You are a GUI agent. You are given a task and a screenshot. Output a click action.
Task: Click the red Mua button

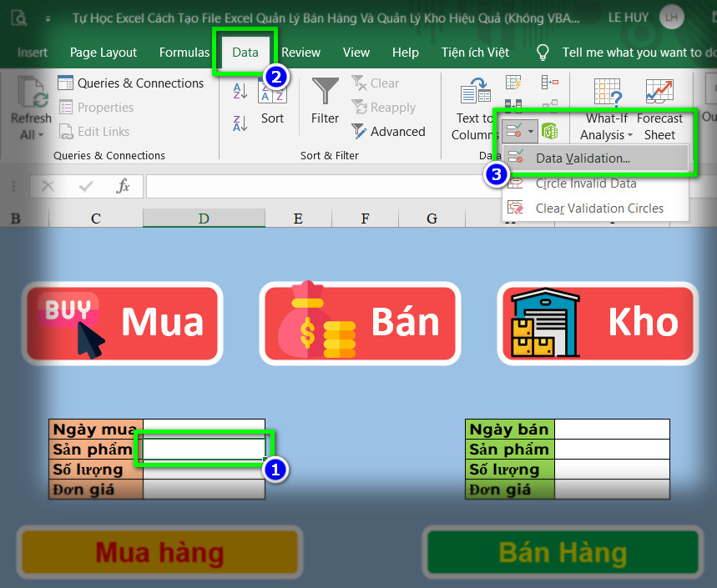coord(123,324)
